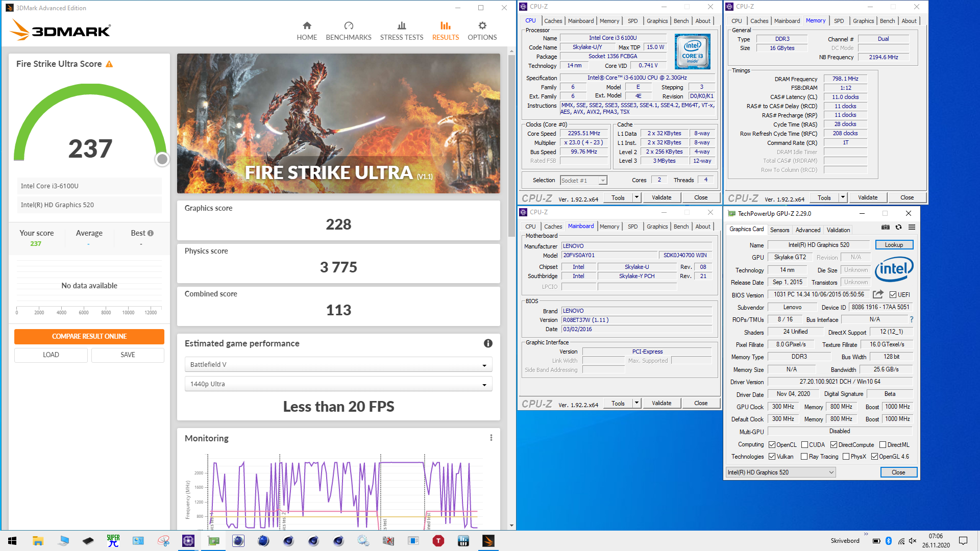Switch to GPU-Z via its green card taskbar icon
The image size is (980, 551).
[213, 541]
